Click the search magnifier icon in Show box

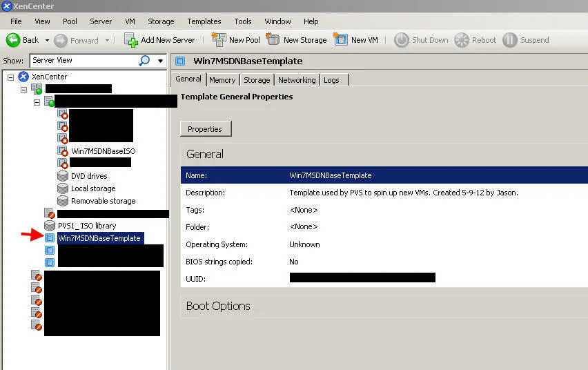[144, 61]
